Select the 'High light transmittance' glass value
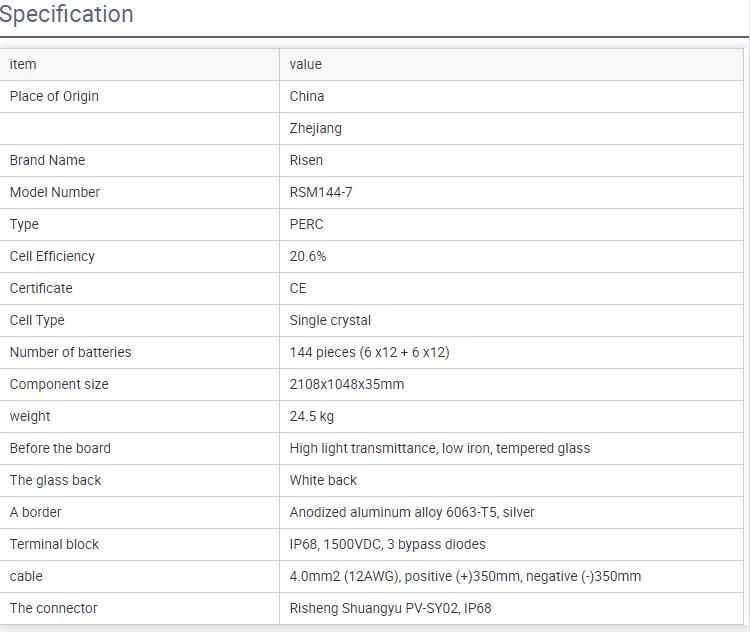Screen dimensions: 750x632 [440, 449]
